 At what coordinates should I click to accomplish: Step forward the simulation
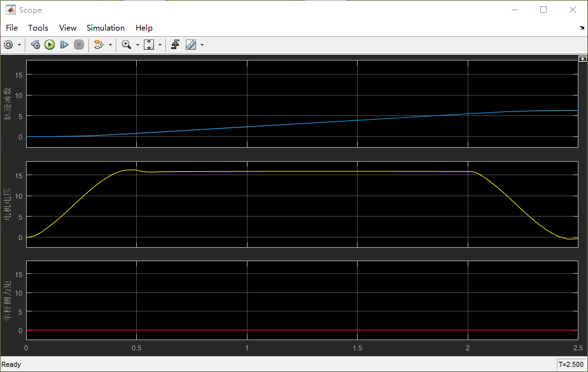click(64, 45)
